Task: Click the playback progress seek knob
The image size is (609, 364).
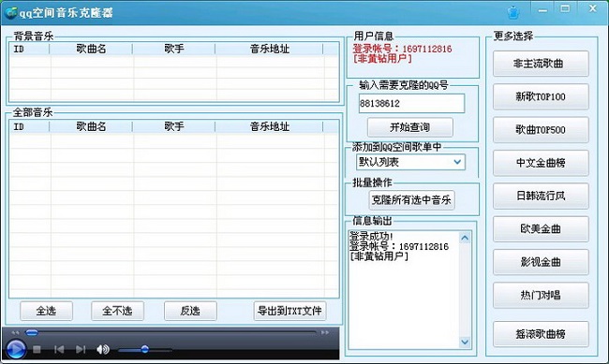Action: [x=32, y=332]
